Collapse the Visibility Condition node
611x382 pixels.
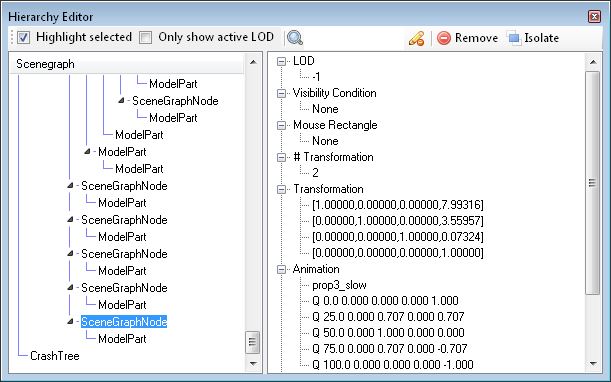281,93
